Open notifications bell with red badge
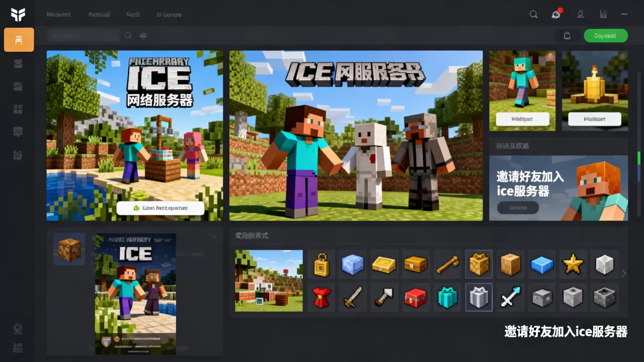The height and width of the screenshot is (362, 644). click(x=556, y=14)
